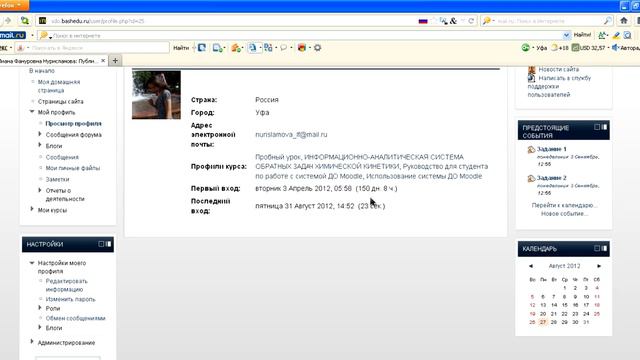640x360 pixels.
Task: Click the green round icon left of Уфа
Action: 526,48
